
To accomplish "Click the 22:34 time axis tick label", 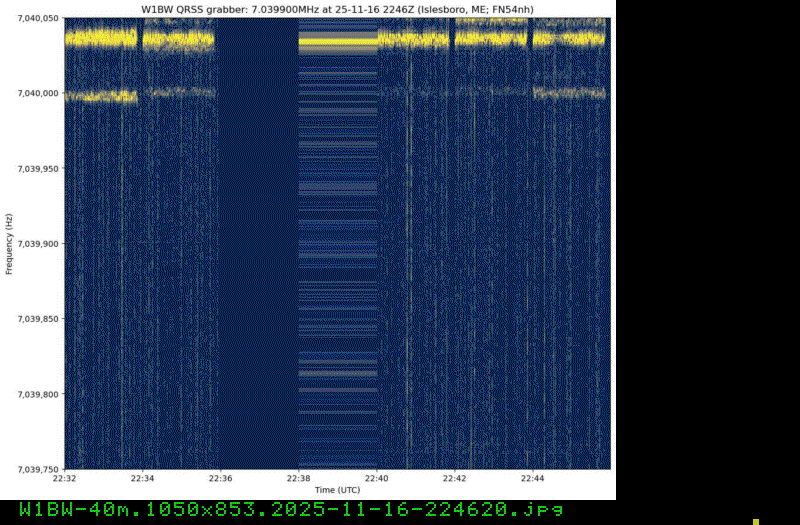I will click(143, 479).
